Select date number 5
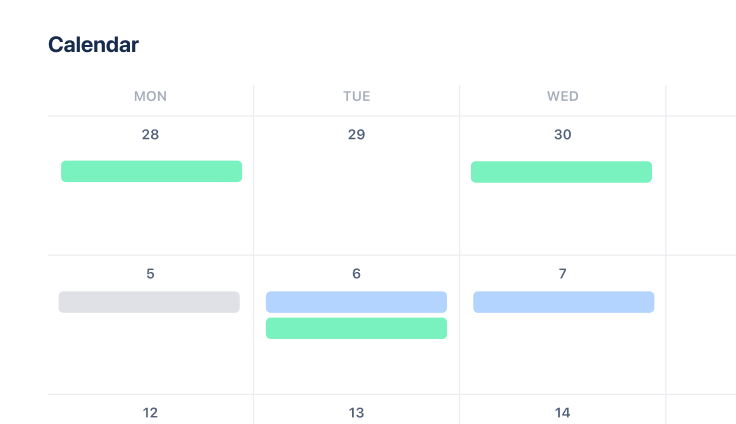This screenshot has width=736, height=424. coord(150,273)
